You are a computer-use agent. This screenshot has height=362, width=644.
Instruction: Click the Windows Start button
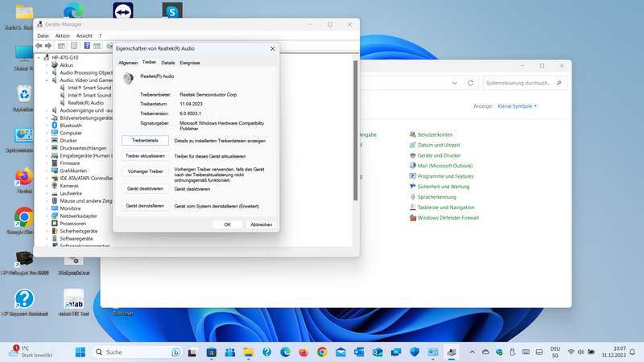(x=80, y=352)
